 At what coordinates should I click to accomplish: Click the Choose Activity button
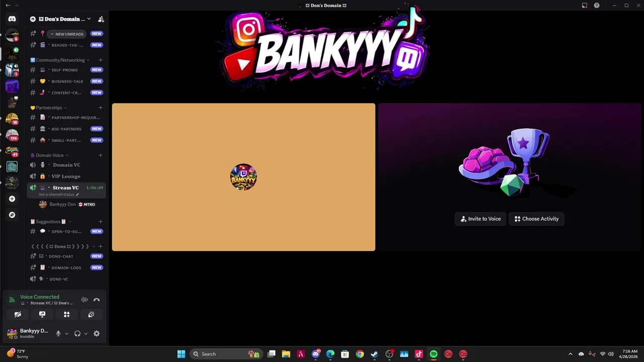[x=536, y=219]
